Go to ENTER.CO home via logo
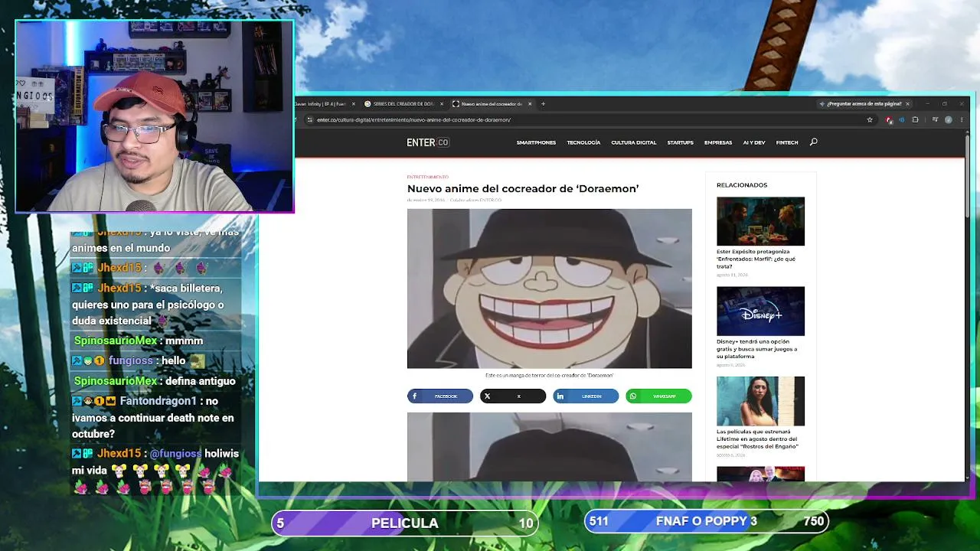The height and width of the screenshot is (551, 980). [428, 142]
